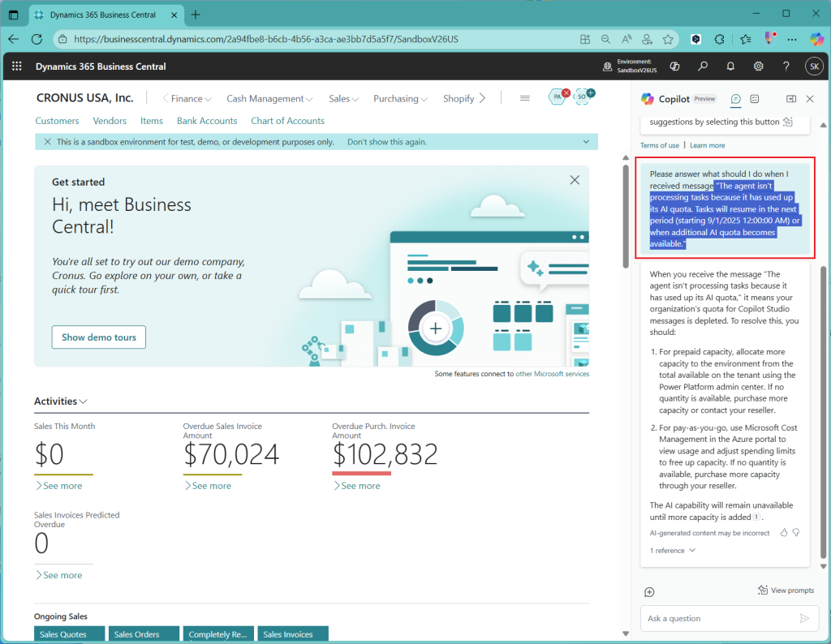
Task: Click the SO hexagon badge with plus
Action: point(583,97)
